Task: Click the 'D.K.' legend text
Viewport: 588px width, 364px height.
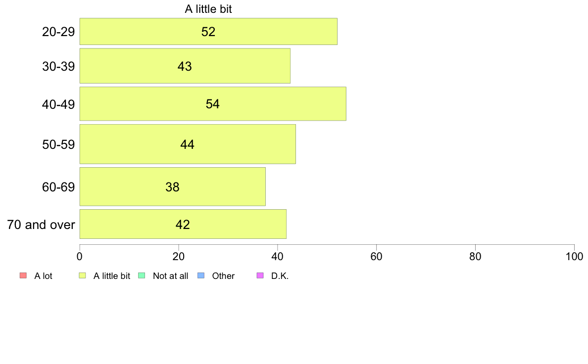Action: coord(280,276)
